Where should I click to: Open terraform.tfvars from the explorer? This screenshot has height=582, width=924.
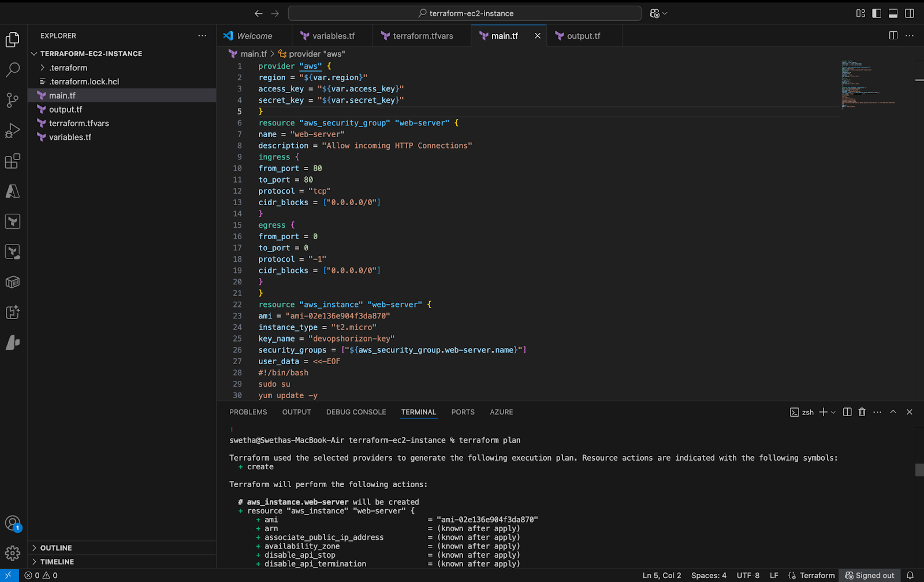122,123
